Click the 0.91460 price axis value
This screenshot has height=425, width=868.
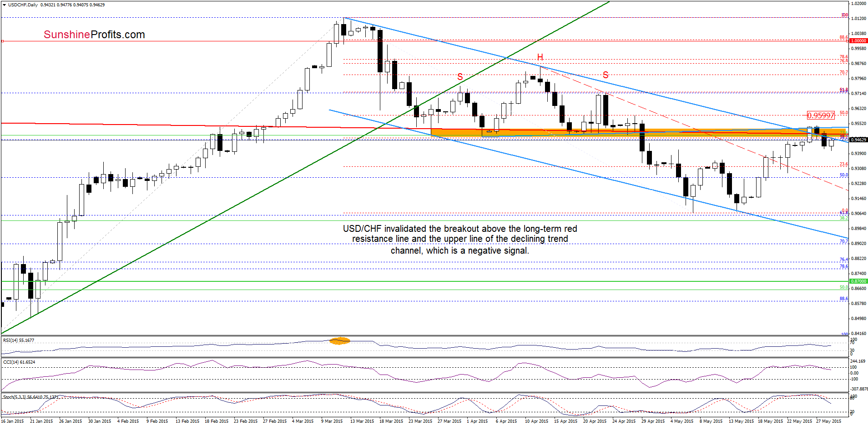coord(858,199)
